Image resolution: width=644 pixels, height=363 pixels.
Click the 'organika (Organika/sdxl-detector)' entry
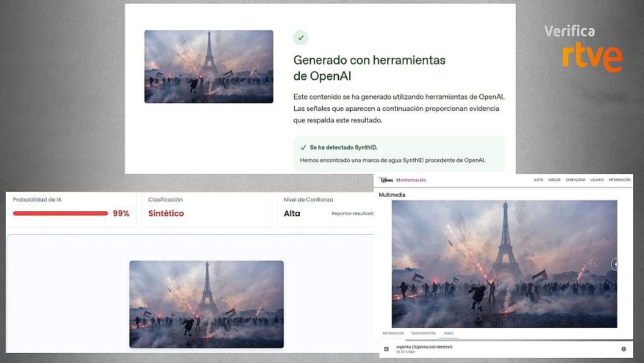pyautogui.click(x=424, y=347)
